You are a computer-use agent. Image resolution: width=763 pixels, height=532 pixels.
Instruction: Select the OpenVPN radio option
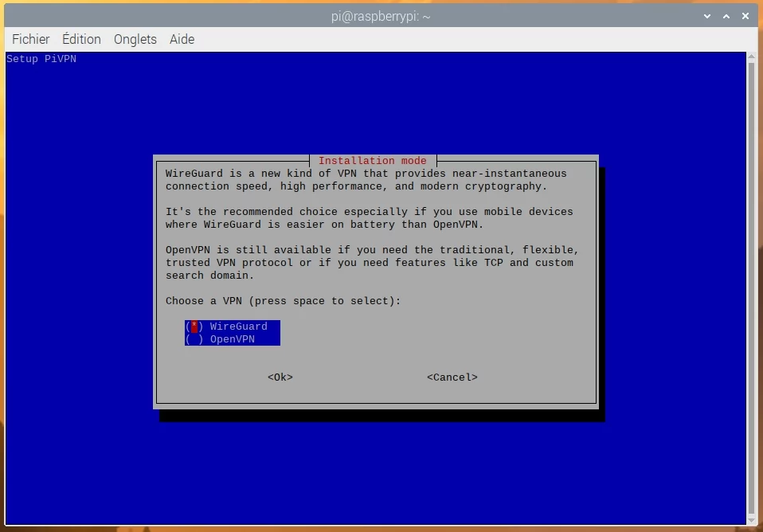pos(232,339)
